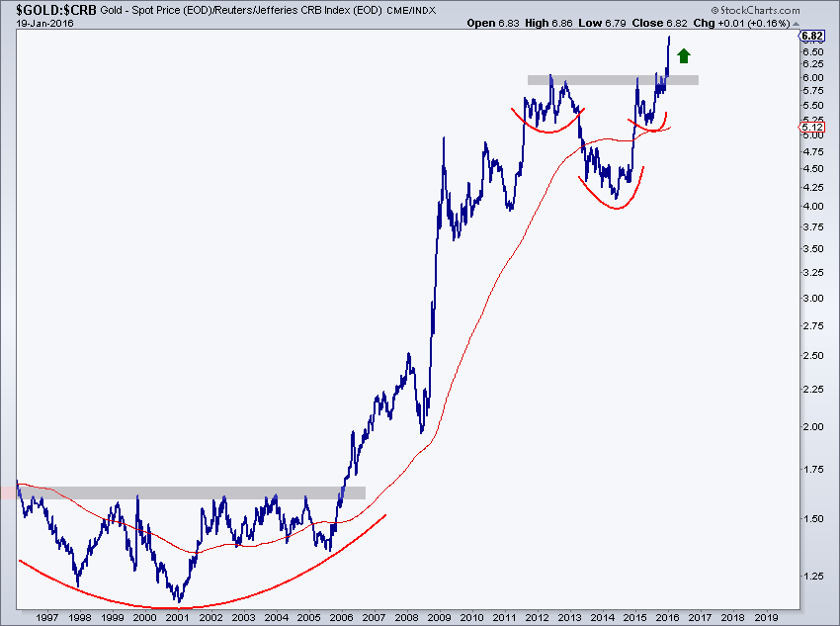Viewport: 840px width, 626px height.
Task: Click the 4.00 price axis label
Action: click(813, 207)
